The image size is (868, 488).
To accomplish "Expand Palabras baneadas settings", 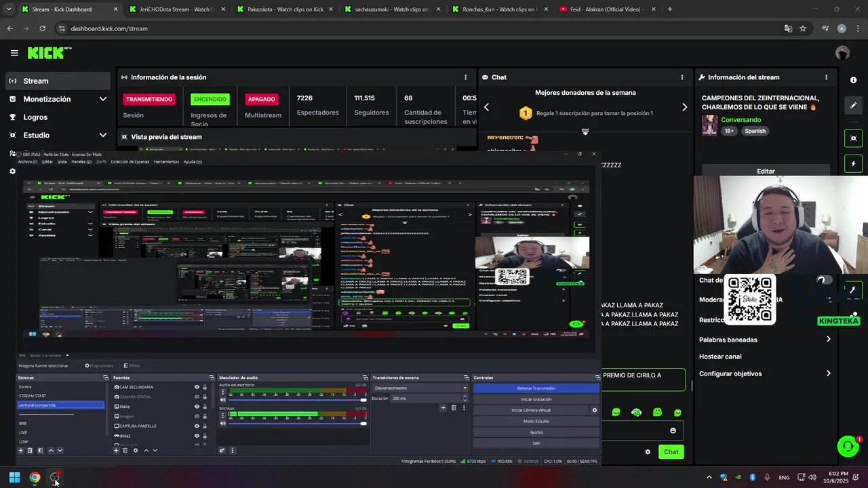I will pos(828,340).
